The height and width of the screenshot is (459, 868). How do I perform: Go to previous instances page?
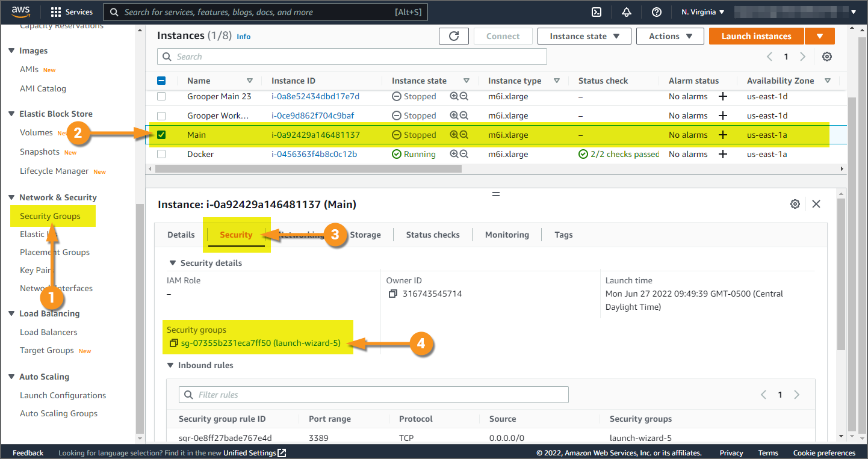click(769, 57)
